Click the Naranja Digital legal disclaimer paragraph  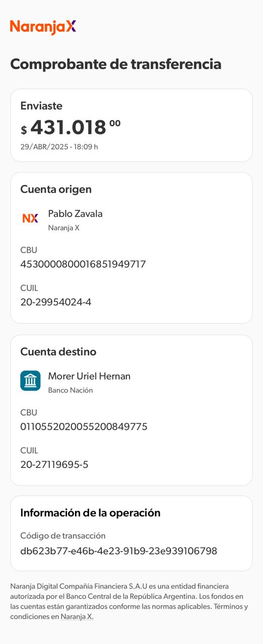coord(129,601)
